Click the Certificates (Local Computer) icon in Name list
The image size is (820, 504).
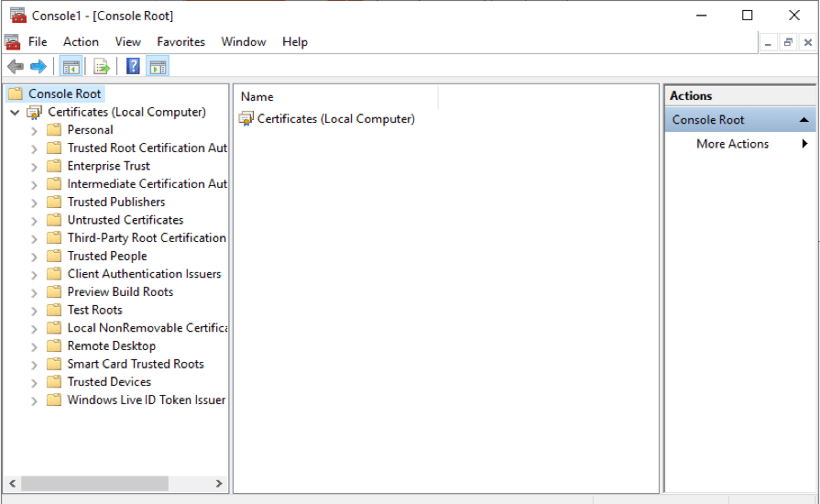(246, 119)
